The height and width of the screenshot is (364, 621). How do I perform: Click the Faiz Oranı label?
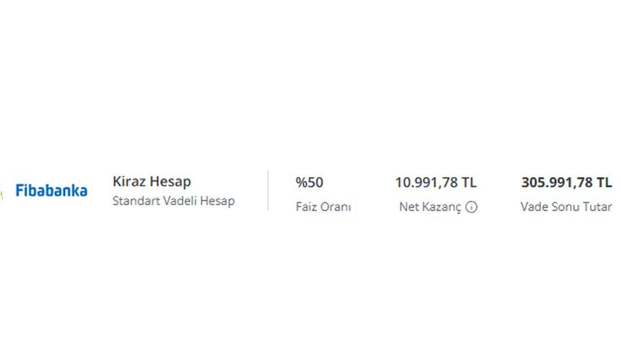click(x=323, y=207)
